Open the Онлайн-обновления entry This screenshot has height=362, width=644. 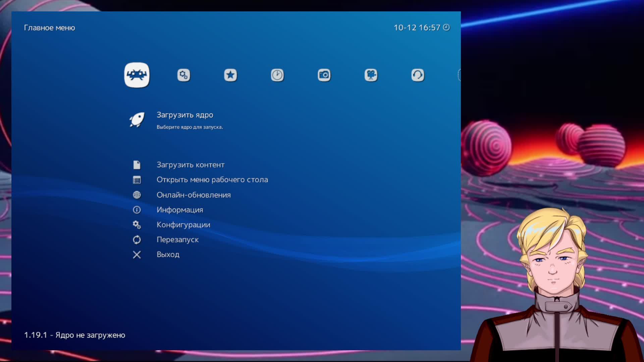(x=194, y=195)
